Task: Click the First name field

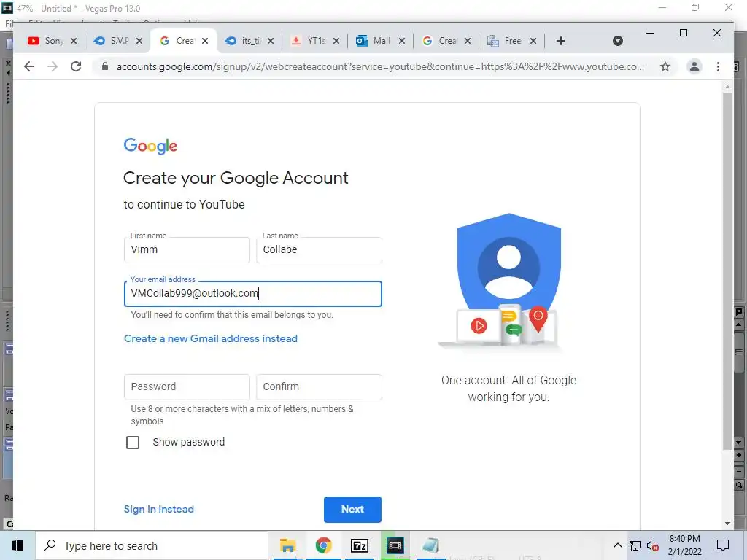Action: [187, 250]
